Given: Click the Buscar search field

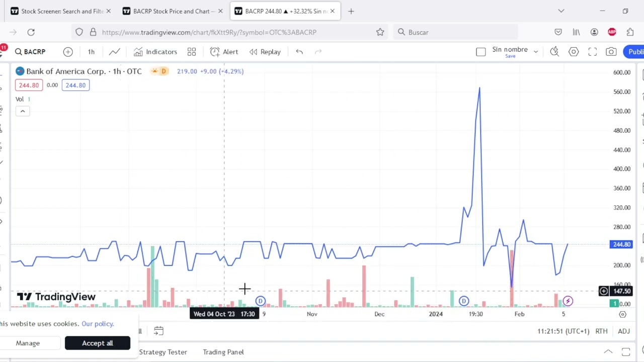Looking at the screenshot, I should (x=455, y=32).
